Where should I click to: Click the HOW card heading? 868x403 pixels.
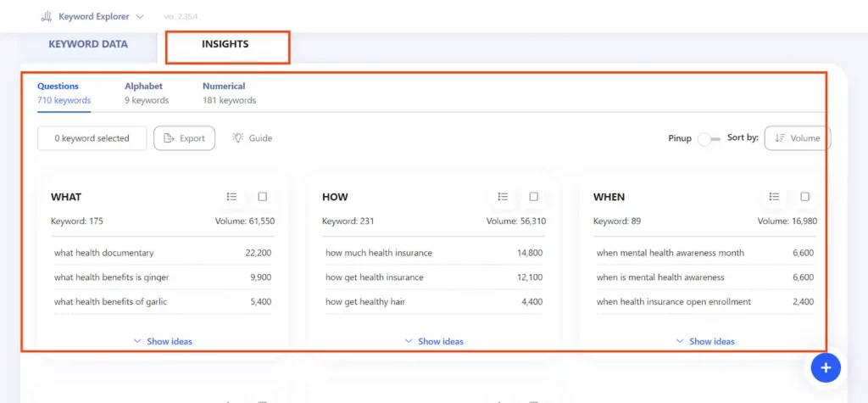[x=335, y=197]
